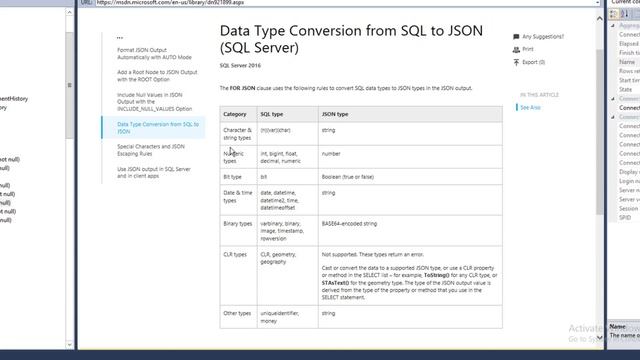Click the Alphabetical sort icon in Properties panel

point(624,14)
